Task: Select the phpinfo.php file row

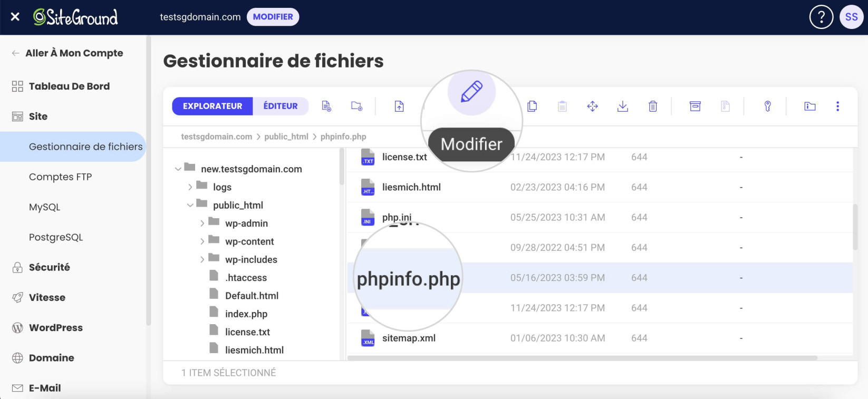Action: point(600,278)
